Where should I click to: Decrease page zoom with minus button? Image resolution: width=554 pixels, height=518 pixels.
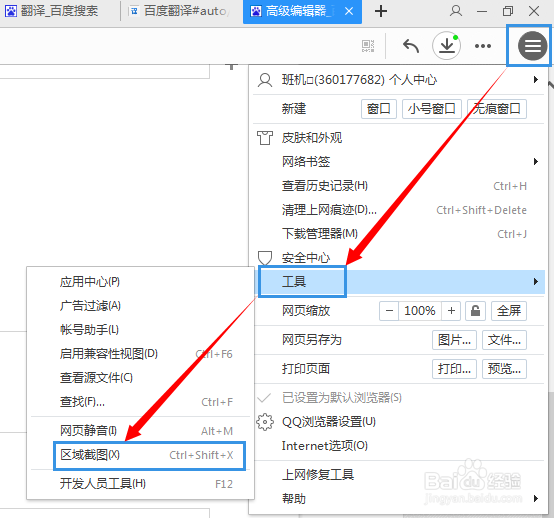pos(389,311)
